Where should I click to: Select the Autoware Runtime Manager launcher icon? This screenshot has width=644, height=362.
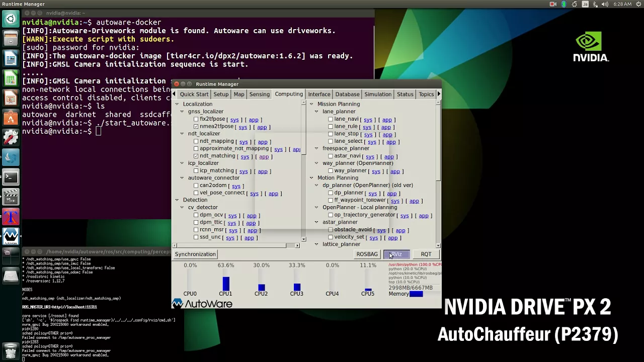point(11,236)
